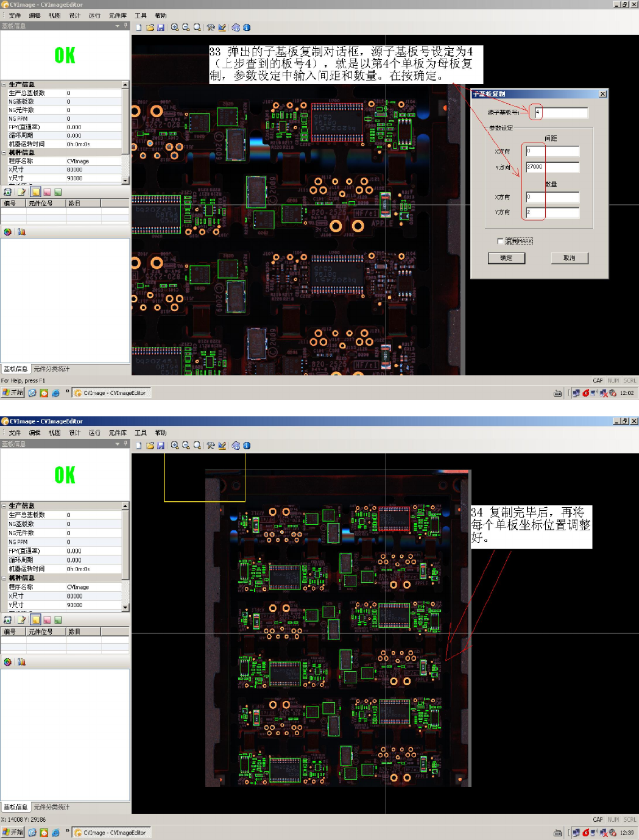Collapse 生产信息 group in lower window
639x840 pixels.
(4, 506)
